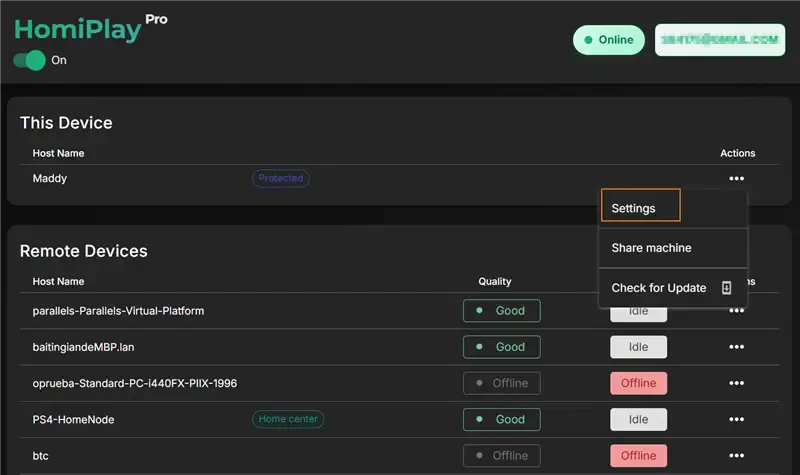Click red Offline status for btc

638,456
